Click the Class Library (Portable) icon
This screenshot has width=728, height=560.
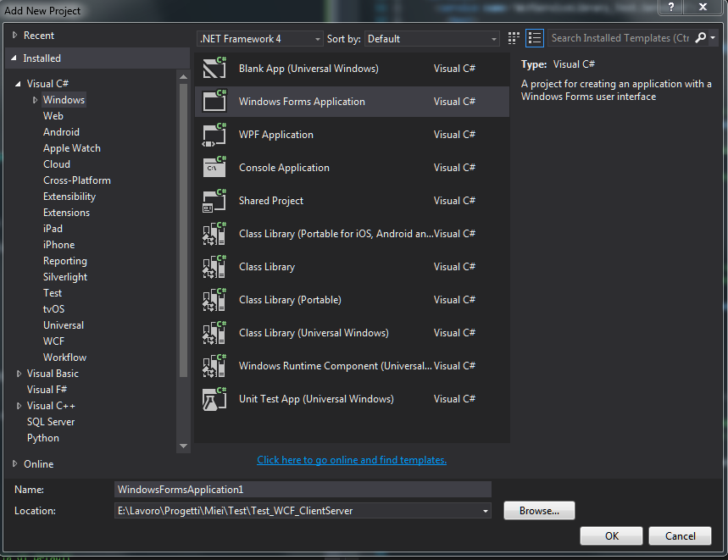pyautogui.click(x=214, y=300)
